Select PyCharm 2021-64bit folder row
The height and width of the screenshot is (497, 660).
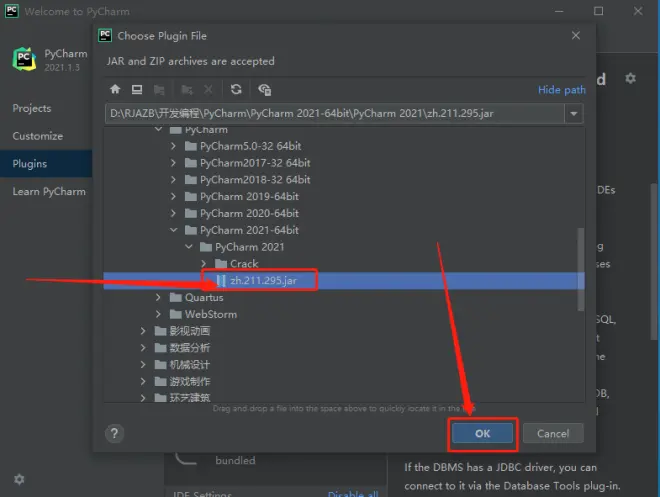pos(344,230)
